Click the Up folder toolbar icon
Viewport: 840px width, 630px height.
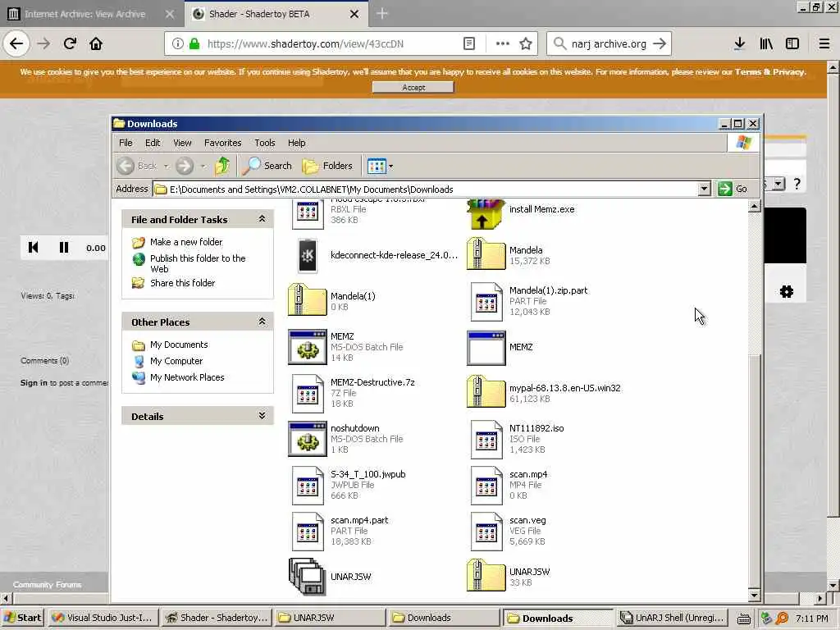(222, 166)
